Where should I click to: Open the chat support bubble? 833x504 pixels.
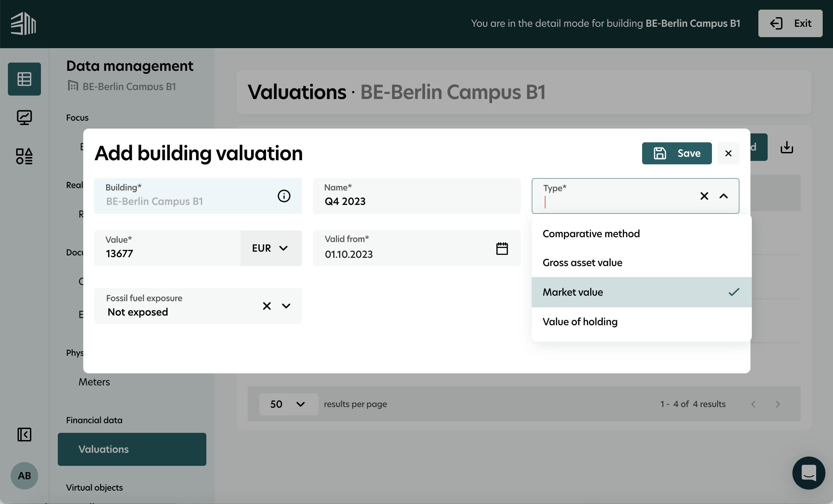(x=809, y=473)
